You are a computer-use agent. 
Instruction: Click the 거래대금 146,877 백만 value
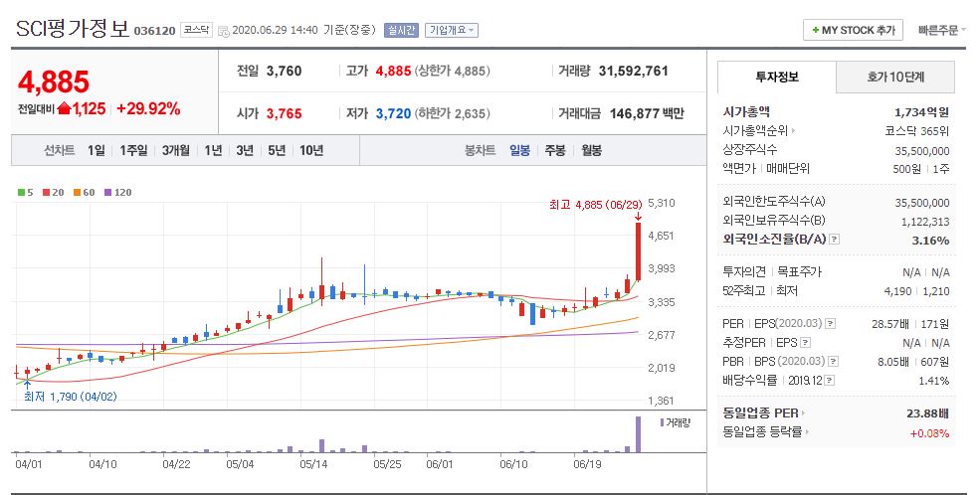point(647,113)
